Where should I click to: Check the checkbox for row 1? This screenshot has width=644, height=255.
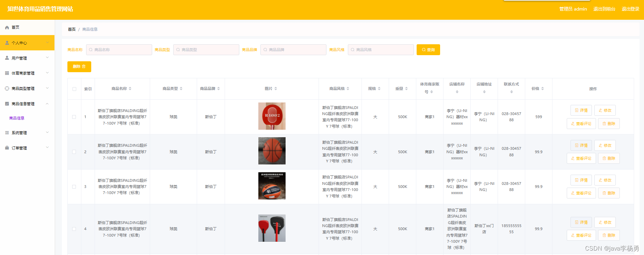click(74, 117)
